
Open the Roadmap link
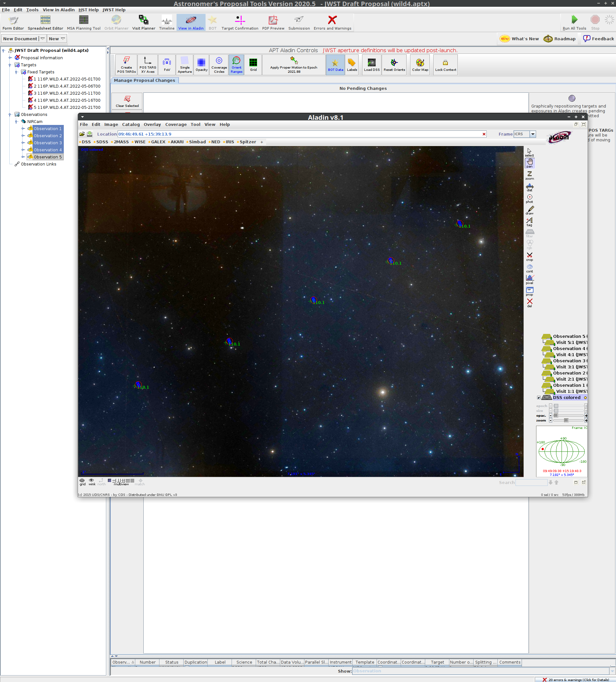point(559,39)
